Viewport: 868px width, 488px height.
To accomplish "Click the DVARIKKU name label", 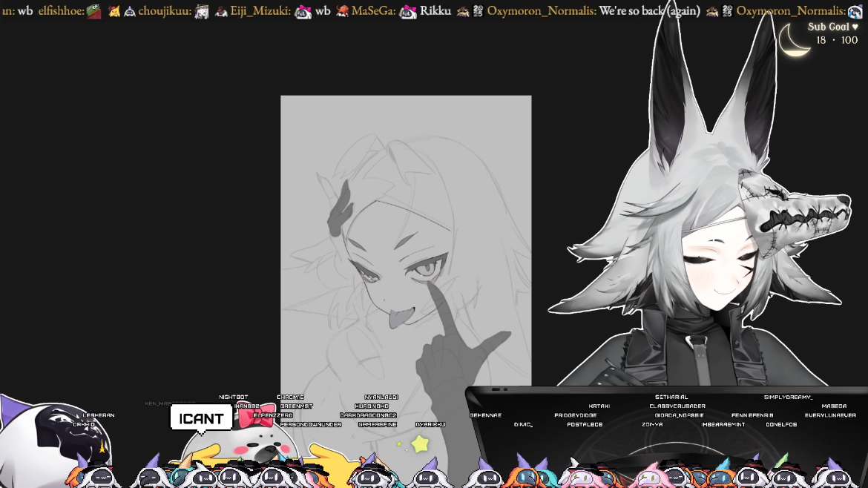I will (430, 425).
